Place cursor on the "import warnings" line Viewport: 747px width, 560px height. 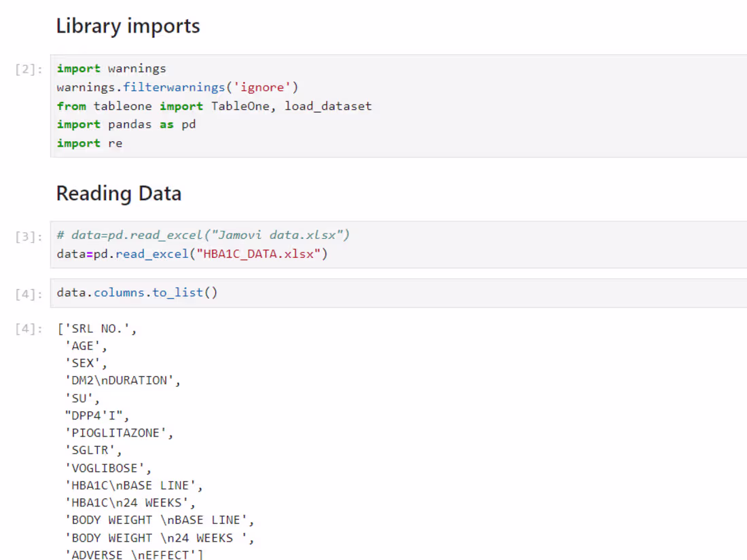pyautogui.click(x=111, y=69)
